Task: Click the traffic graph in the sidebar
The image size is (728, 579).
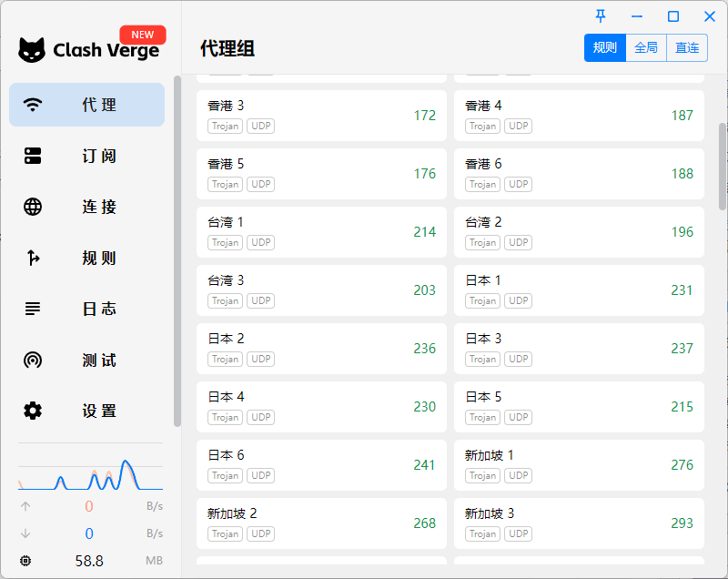Action: coord(90,468)
